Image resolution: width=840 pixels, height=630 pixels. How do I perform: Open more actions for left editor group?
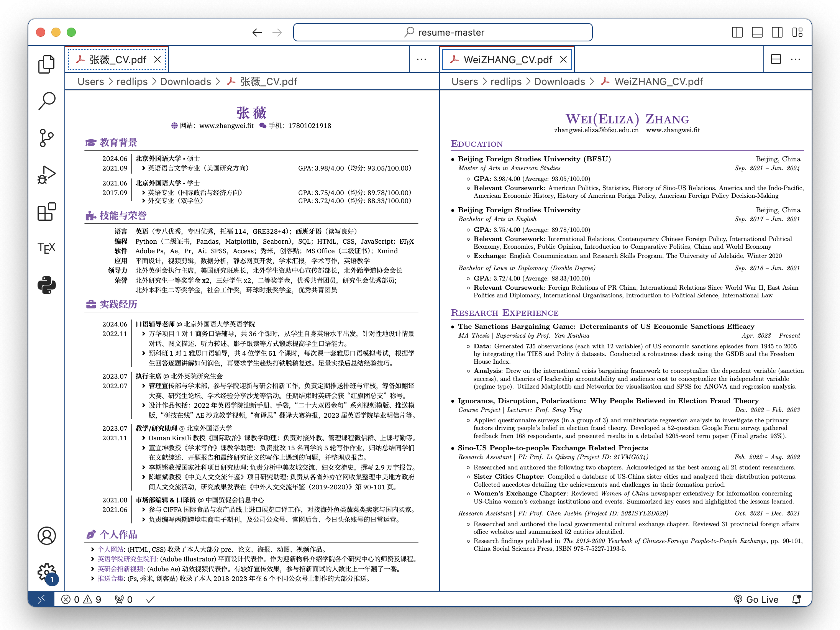tap(422, 60)
